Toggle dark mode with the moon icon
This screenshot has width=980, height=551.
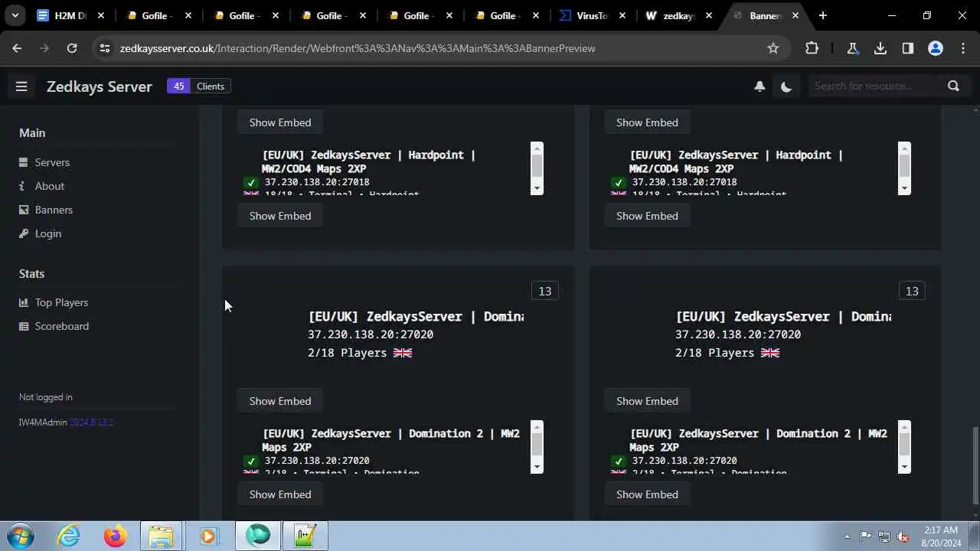pos(786,86)
